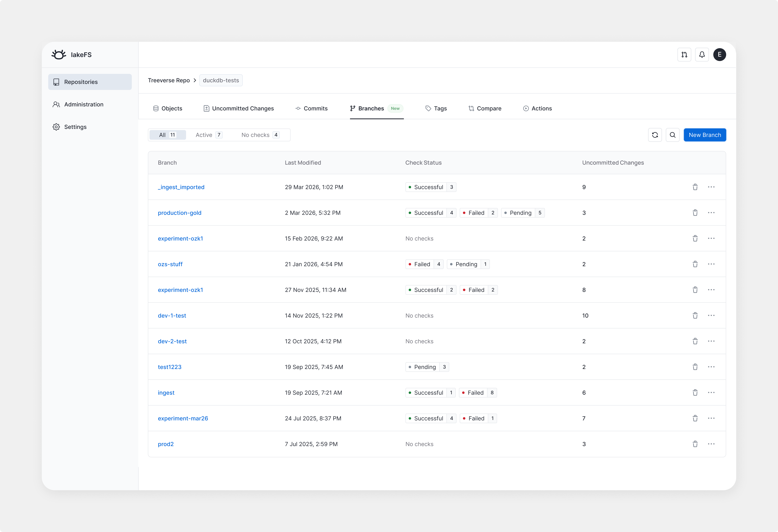The height and width of the screenshot is (532, 778).
Task: Switch to the Actions tab
Action: pos(537,108)
